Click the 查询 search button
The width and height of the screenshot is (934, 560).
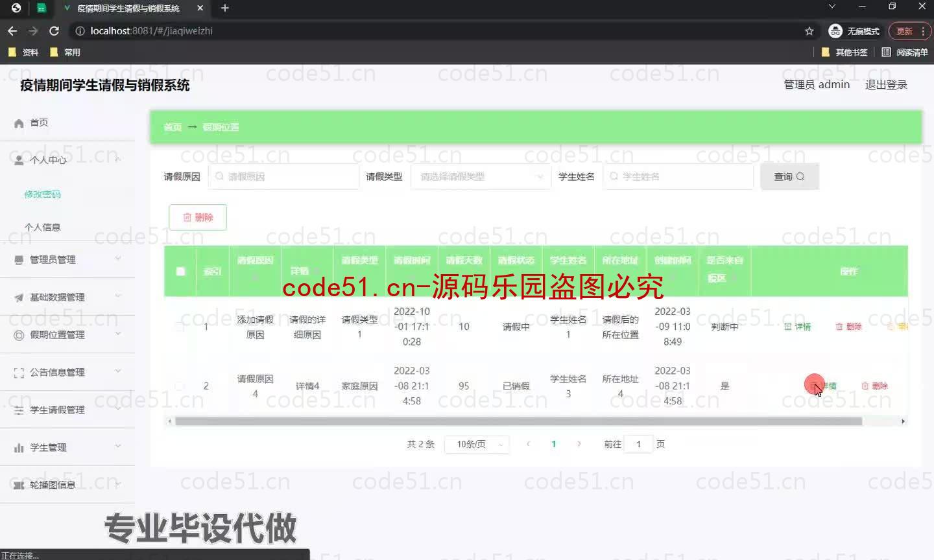[789, 176]
